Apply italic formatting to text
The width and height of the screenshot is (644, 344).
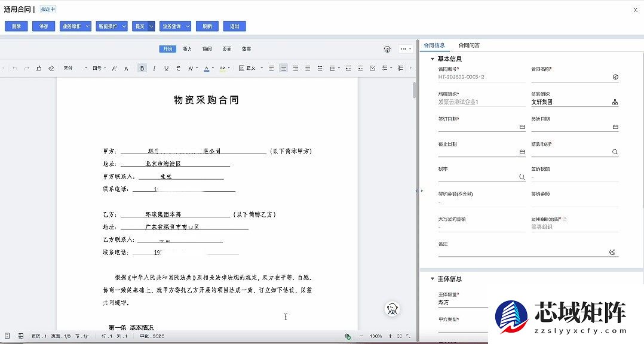pos(154,67)
